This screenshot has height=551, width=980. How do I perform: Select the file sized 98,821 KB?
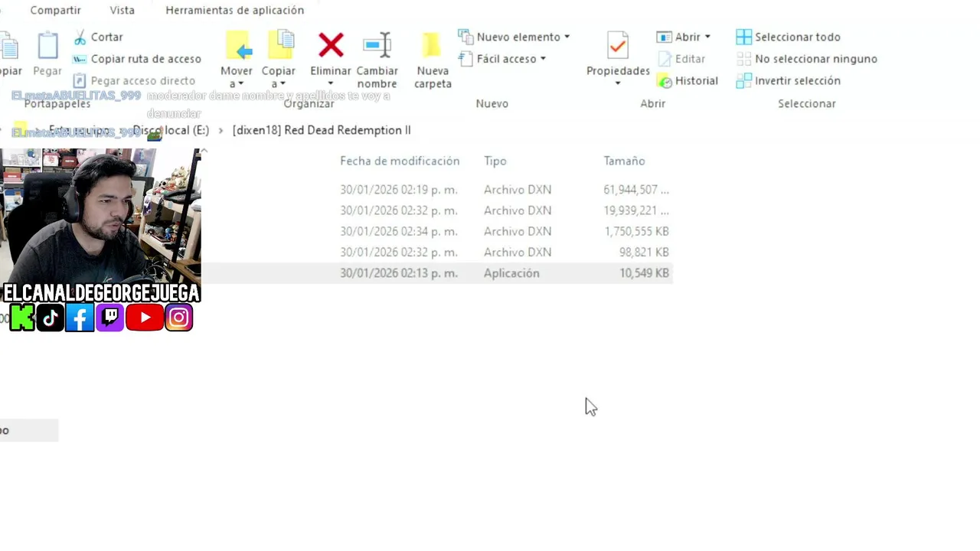[437, 252]
